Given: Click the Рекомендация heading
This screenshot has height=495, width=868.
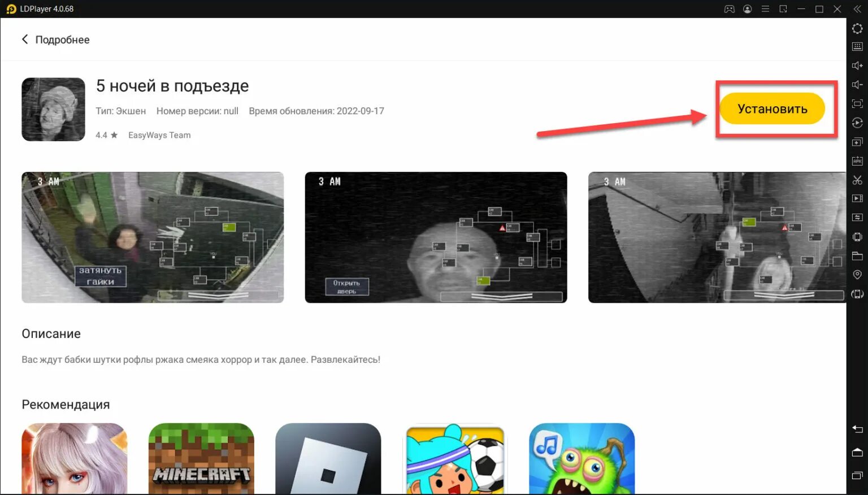Looking at the screenshot, I should [66, 405].
